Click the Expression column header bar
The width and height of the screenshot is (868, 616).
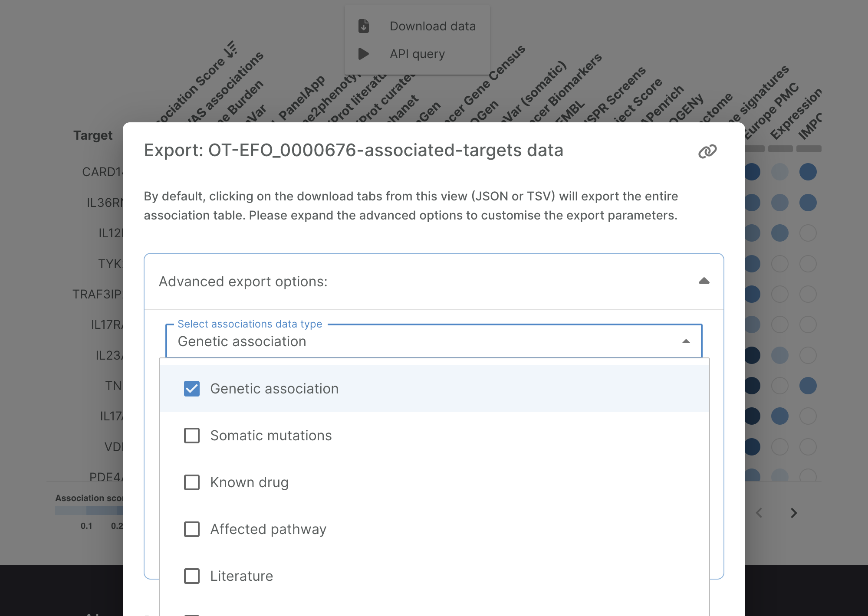tap(780, 149)
